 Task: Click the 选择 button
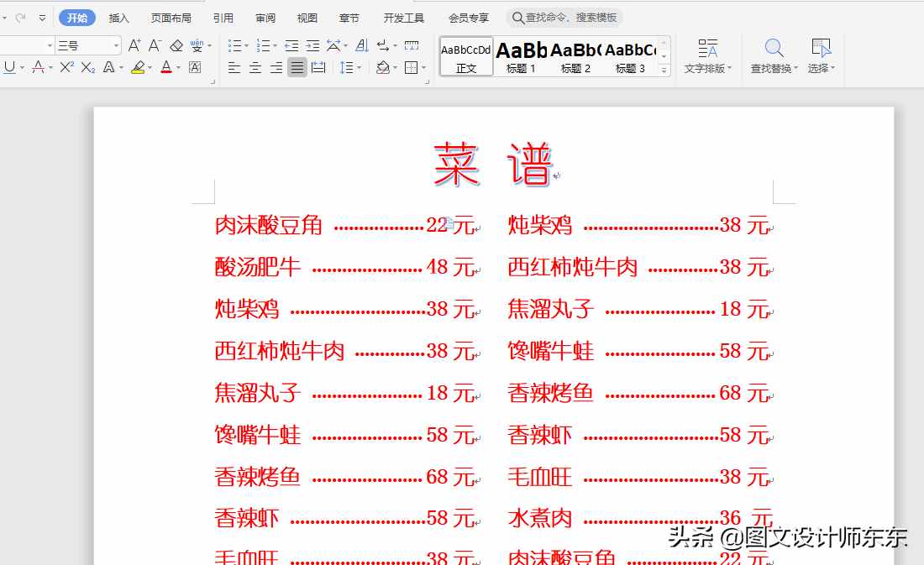point(821,56)
